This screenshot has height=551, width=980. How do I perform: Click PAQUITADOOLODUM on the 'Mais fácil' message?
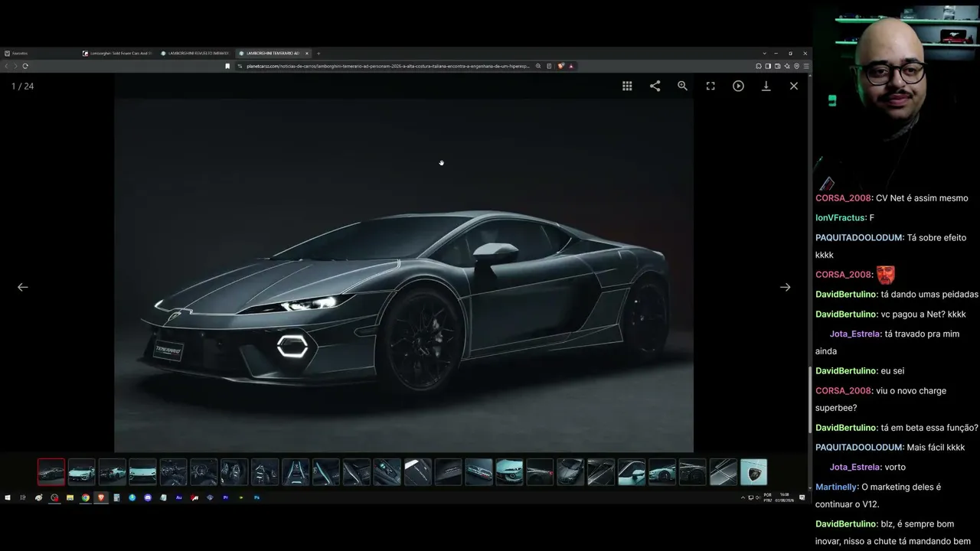click(x=859, y=447)
